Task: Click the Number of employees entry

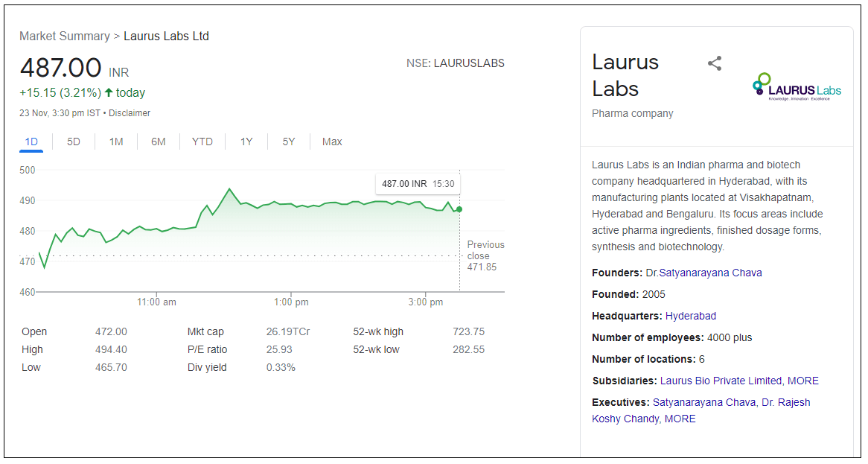Action: [672, 337]
